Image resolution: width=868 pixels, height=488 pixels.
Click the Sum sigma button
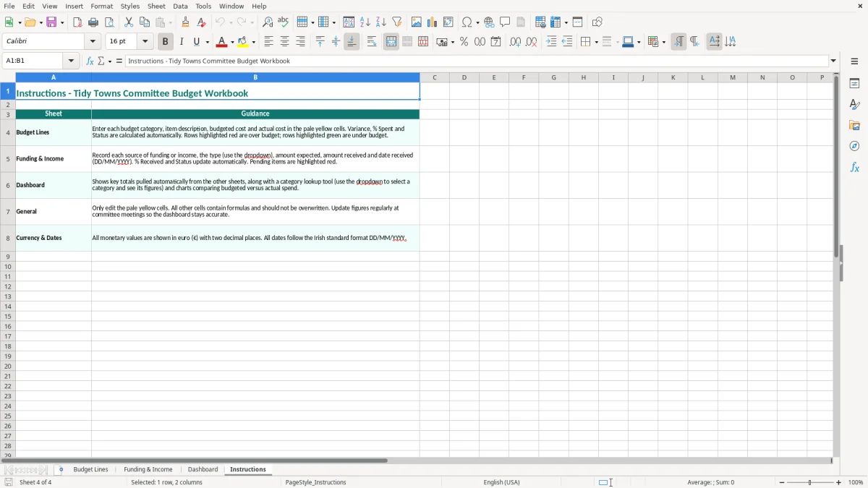pyautogui.click(x=101, y=61)
